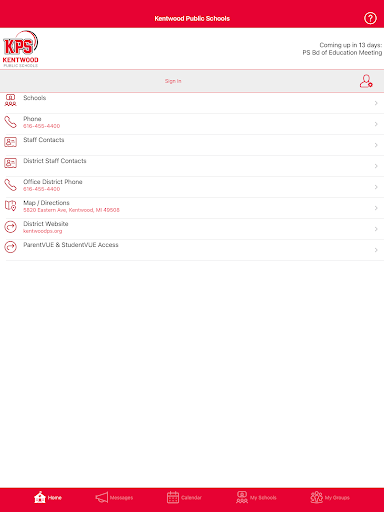Switch to the My Groups tab
This screenshot has height=512, width=384.
[330, 497]
